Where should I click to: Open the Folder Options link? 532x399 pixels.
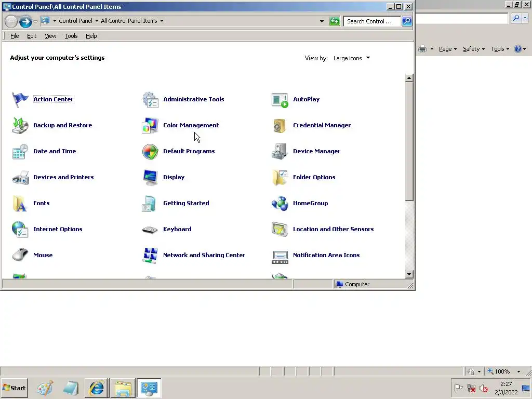pos(314,177)
